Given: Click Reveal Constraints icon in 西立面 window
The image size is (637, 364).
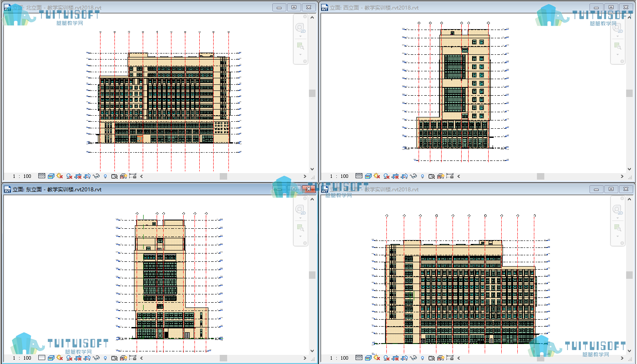Looking at the screenshot, I should (x=450, y=176).
